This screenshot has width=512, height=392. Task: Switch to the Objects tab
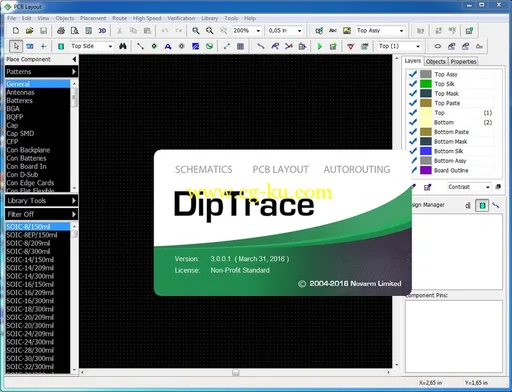coord(435,62)
